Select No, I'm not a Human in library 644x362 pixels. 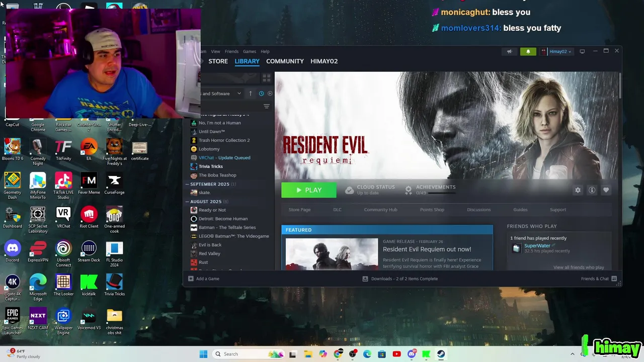point(219,123)
